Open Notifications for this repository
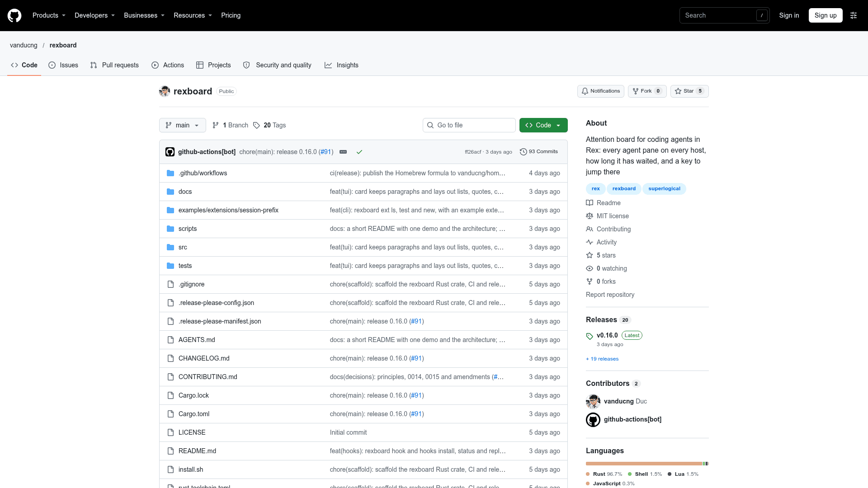 601,91
